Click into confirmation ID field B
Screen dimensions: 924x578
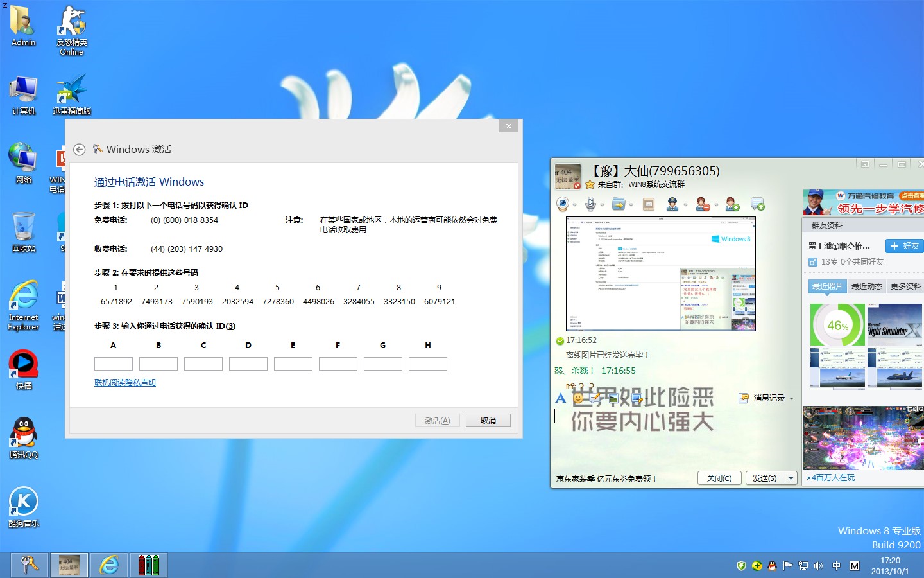coord(158,363)
